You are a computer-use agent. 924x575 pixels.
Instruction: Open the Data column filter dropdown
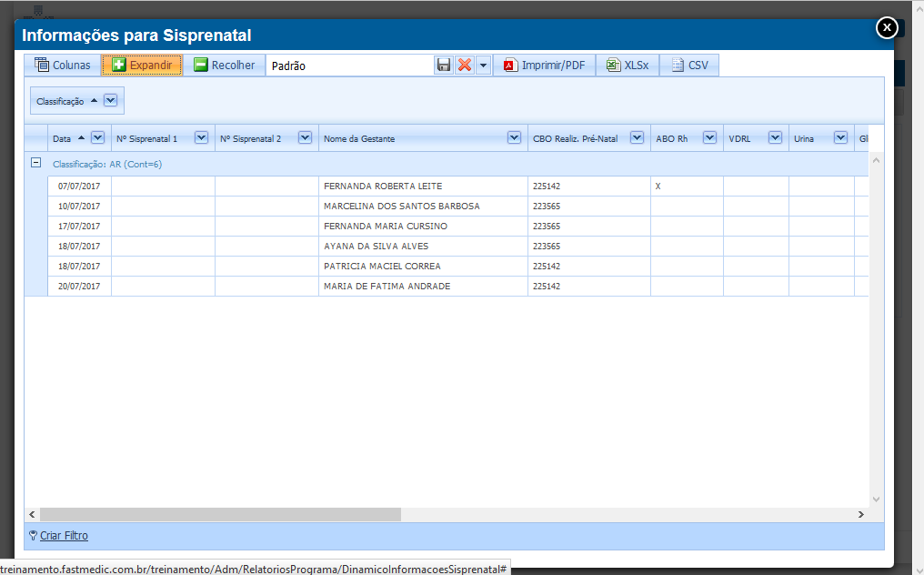pyautogui.click(x=98, y=138)
